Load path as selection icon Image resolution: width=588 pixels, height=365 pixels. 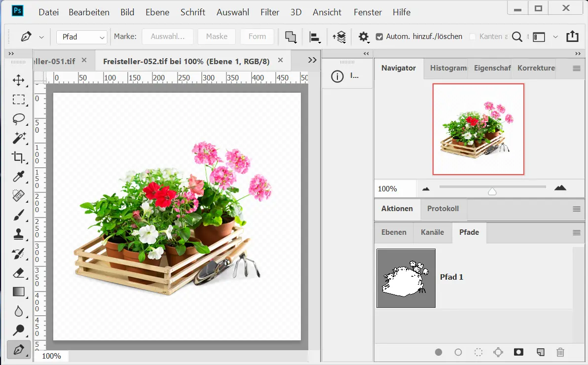pos(478,352)
